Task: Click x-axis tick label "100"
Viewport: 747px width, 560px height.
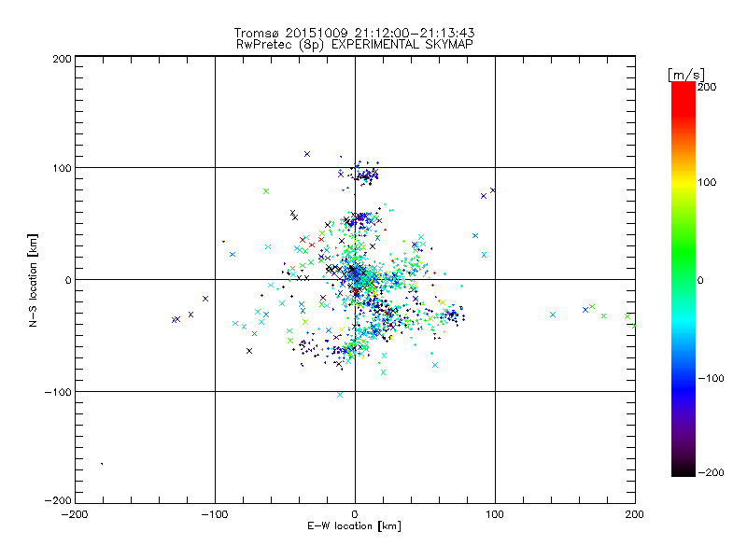Action: (x=495, y=514)
